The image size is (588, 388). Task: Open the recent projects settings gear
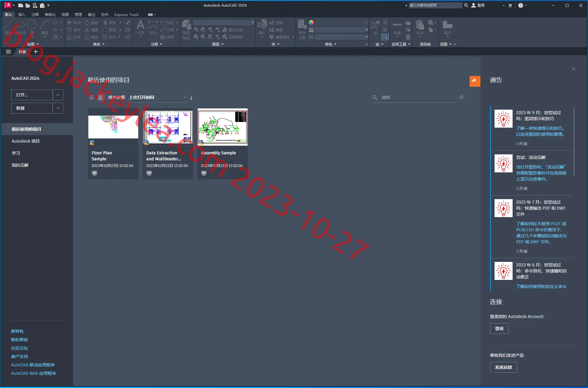(461, 97)
